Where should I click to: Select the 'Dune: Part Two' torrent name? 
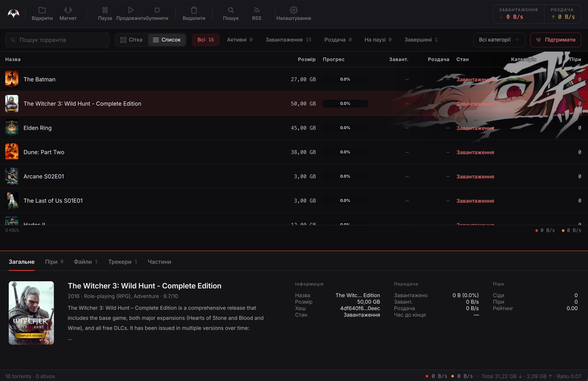click(44, 152)
